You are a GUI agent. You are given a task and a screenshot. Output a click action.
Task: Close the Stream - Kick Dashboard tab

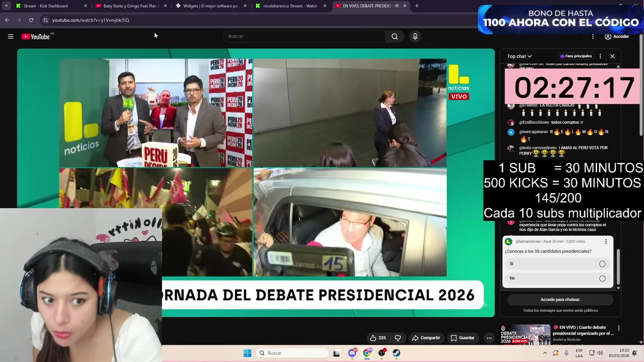click(x=85, y=6)
